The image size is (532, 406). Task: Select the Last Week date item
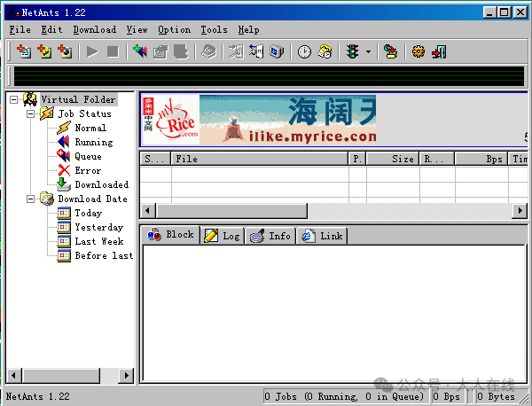click(99, 241)
